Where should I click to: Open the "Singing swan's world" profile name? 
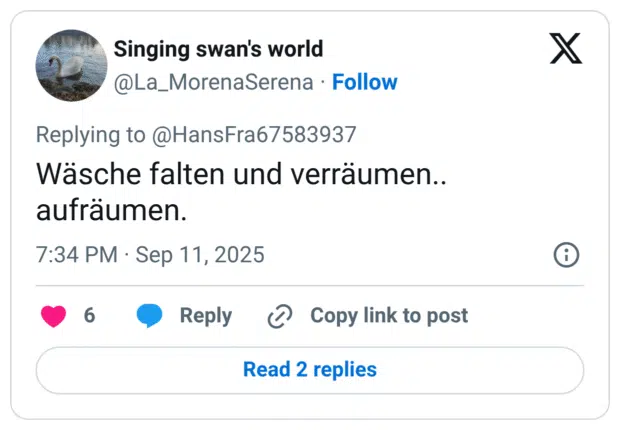coord(218,49)
